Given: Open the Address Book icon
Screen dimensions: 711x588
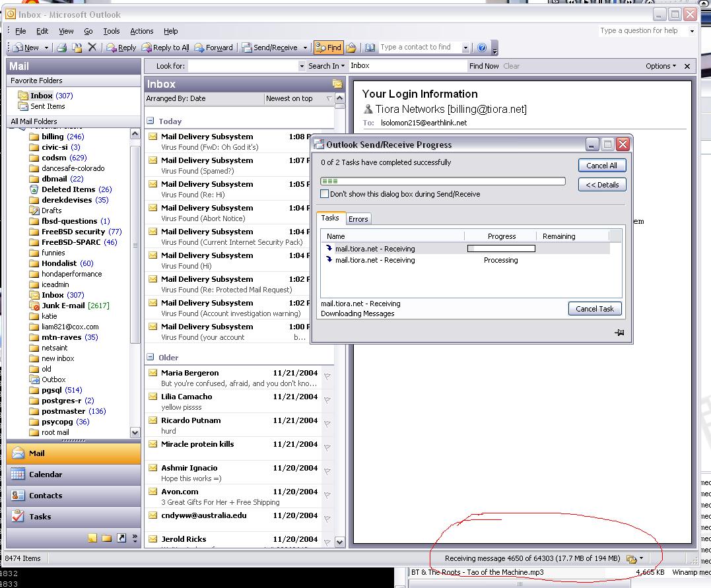Looking at the screenshot, I should point(370,48).
